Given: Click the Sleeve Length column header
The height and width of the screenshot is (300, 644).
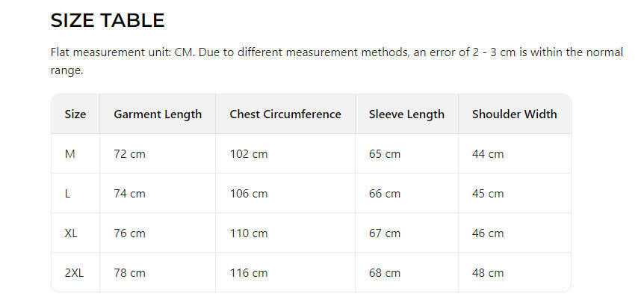Looking at the screenshot, I should point(406,114).
